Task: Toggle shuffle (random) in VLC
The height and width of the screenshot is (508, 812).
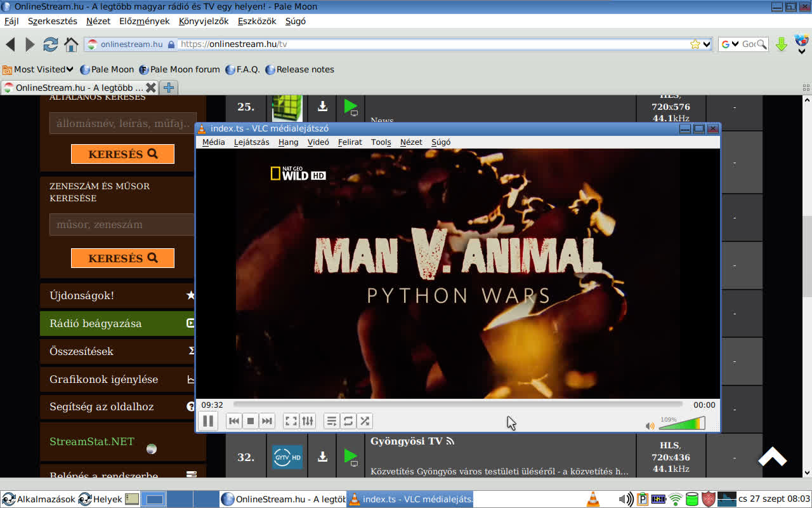Action: (x=365, y=420)
